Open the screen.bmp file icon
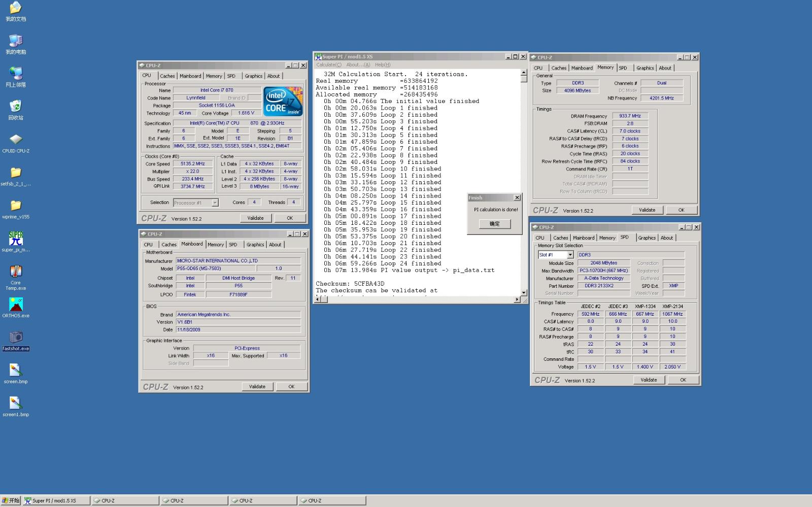The height and width of the screenshot is (507, 812). 16,374
